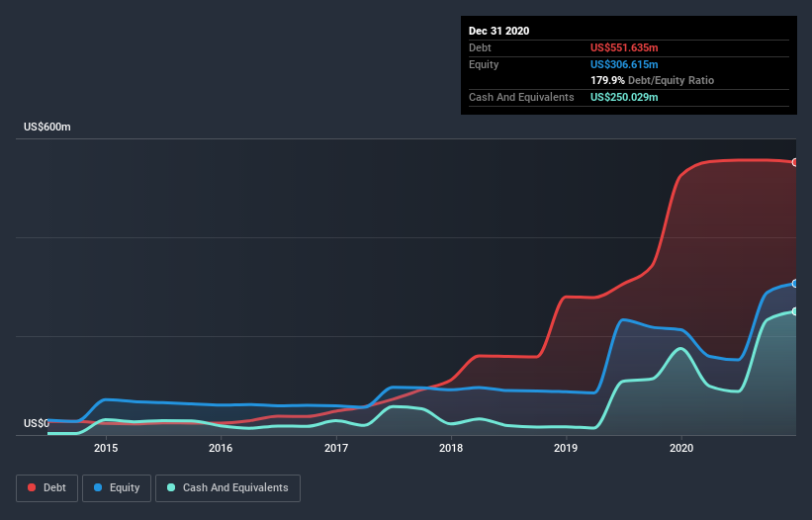Click the 2019 x-axis label
Screen dimensions: 812x520
(x=566, y=448)
